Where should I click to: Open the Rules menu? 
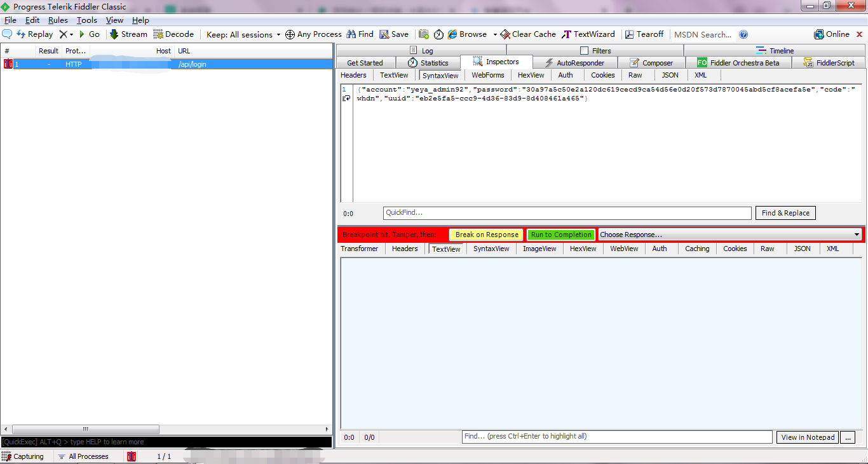click(x=58, y=20)
